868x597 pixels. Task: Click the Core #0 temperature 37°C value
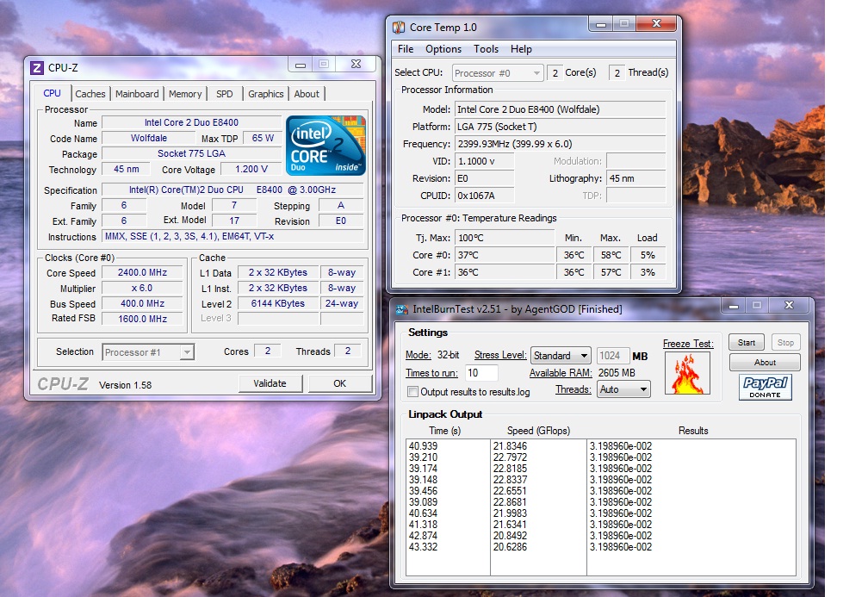click(505, 255)
